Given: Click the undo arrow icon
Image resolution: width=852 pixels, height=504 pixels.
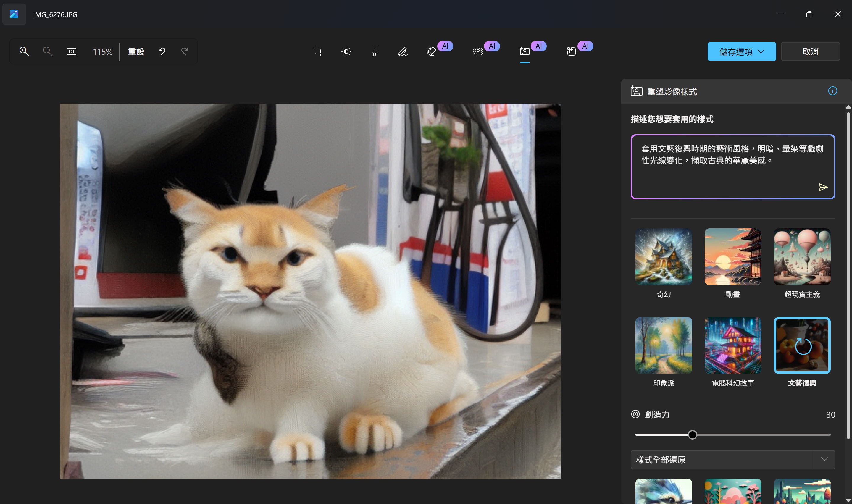Looking at the screenshot, I should pyautogui.click(x=162, y=52).
